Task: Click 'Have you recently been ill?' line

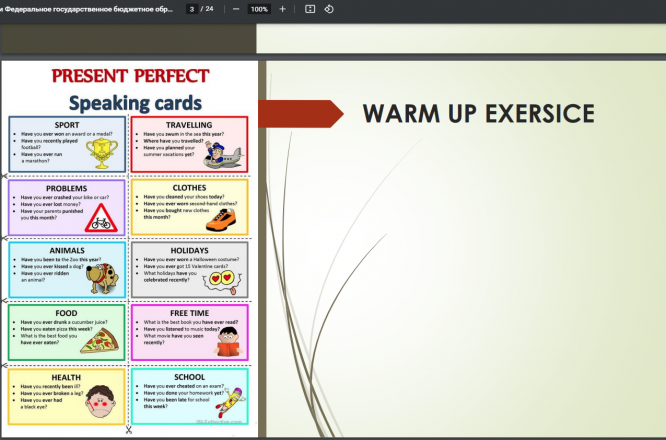Action: (51, 386)
